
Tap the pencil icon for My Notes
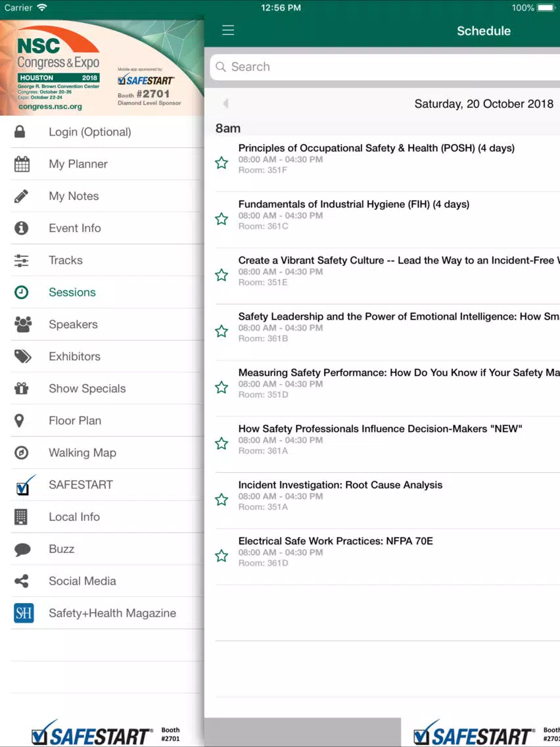(22, 196)
